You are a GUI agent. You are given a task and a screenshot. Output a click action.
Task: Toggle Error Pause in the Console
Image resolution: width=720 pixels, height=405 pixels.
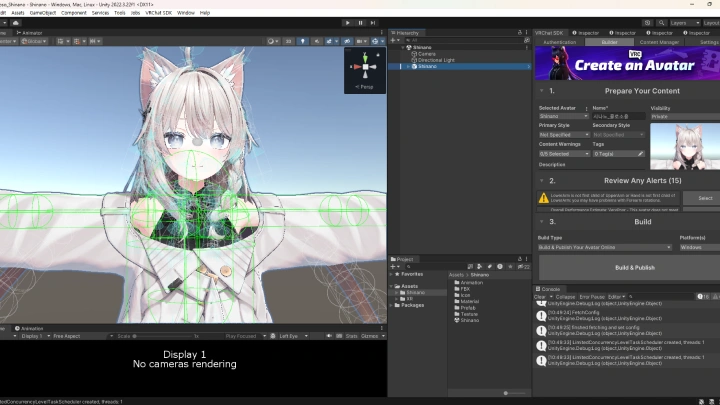[x=592, y=297]
